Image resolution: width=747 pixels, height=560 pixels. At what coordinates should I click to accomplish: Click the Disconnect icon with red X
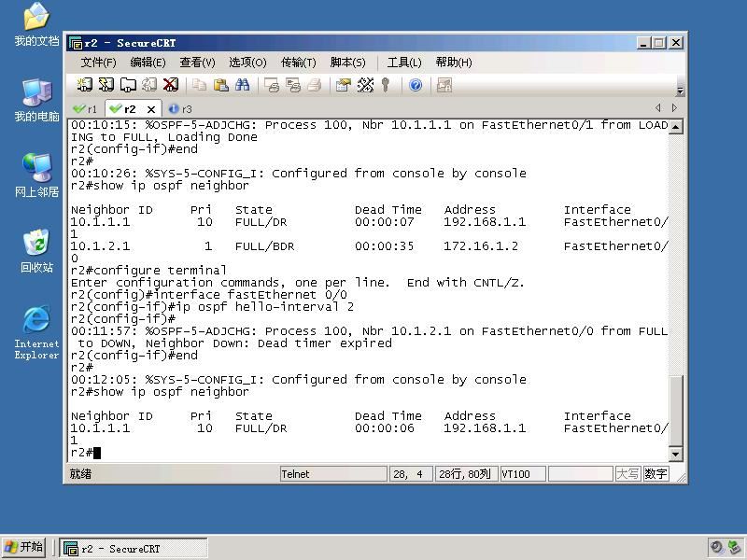[x=171, y=85]
